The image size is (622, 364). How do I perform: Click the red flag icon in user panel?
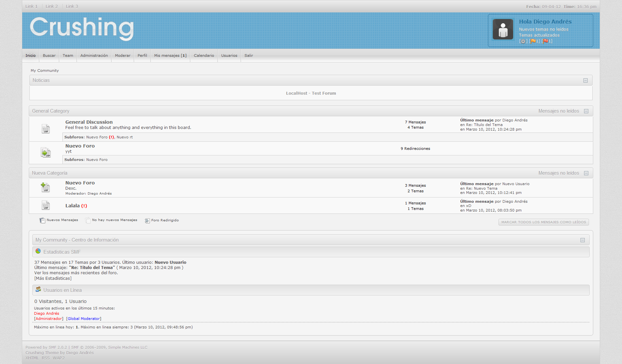tap(546, 41)
